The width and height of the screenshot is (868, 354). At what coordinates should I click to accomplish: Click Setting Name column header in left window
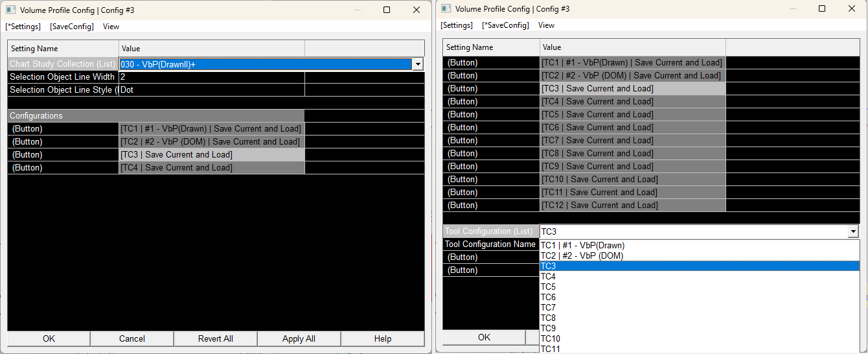pyautogui.click(x=63, y=49)
